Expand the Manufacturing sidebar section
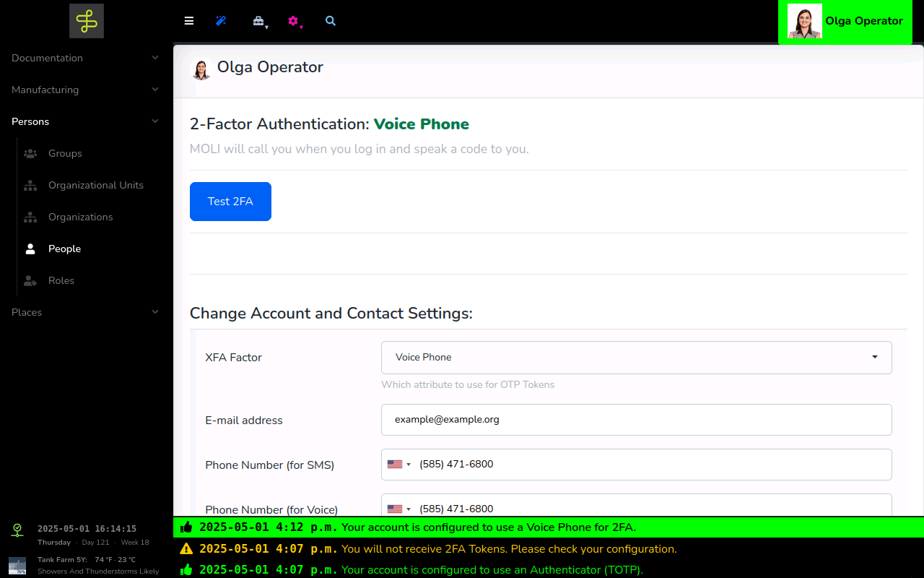924x578 pixels. click(86, 90)
